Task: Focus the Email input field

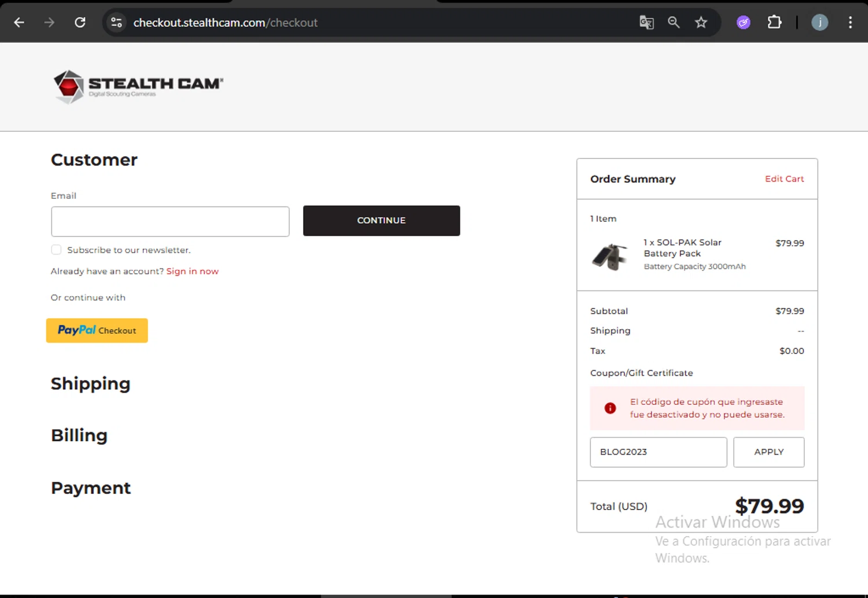Action: [170, 222]
